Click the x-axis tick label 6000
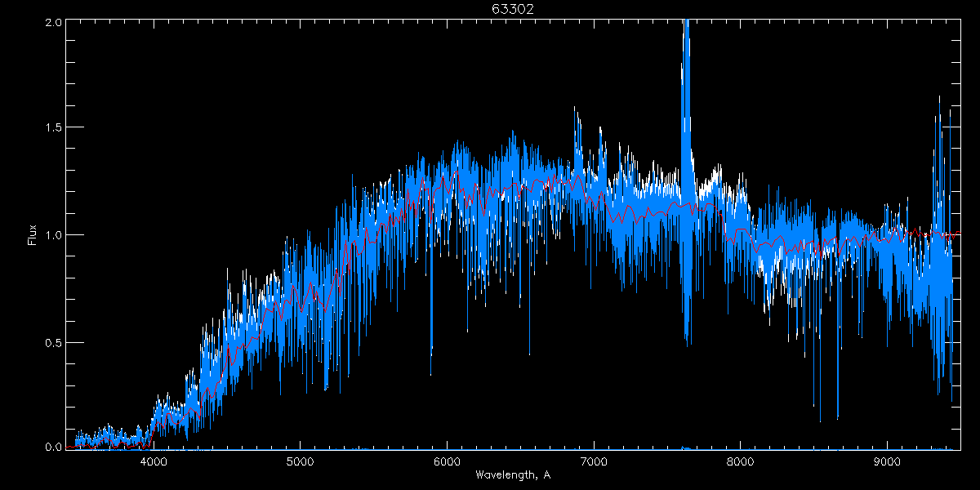 [x=448, y=460]
